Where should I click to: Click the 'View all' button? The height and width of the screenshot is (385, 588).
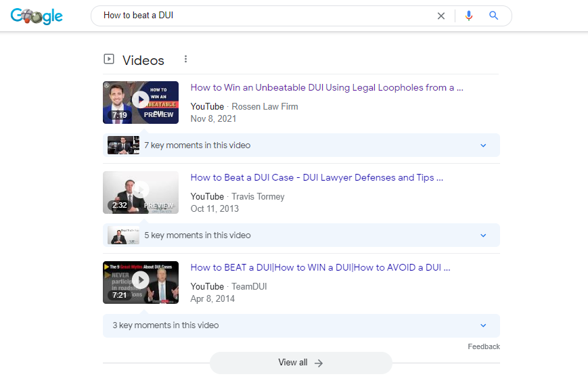(x=300, y=363)
